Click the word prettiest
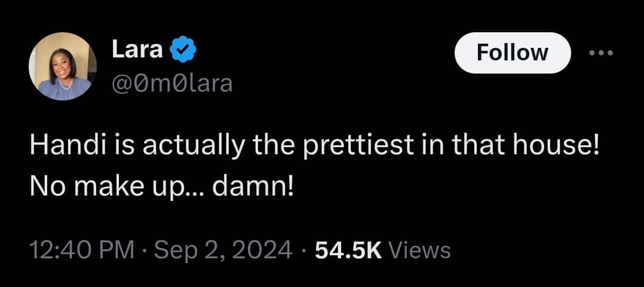 click(x=346, y=146)
